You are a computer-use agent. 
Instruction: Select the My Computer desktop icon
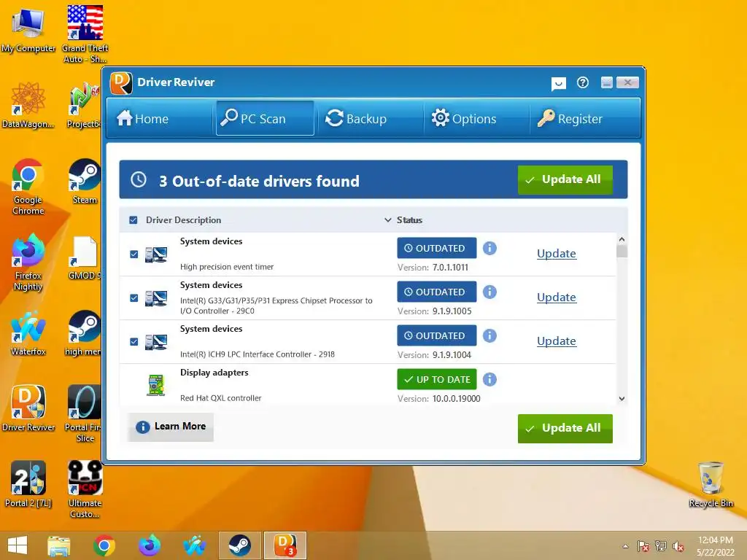point(28,31)
